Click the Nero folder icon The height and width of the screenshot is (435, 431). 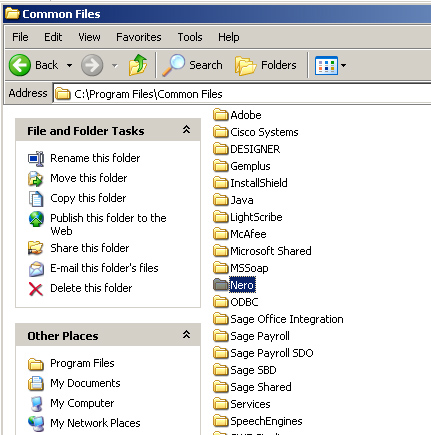tap(221, 285)
